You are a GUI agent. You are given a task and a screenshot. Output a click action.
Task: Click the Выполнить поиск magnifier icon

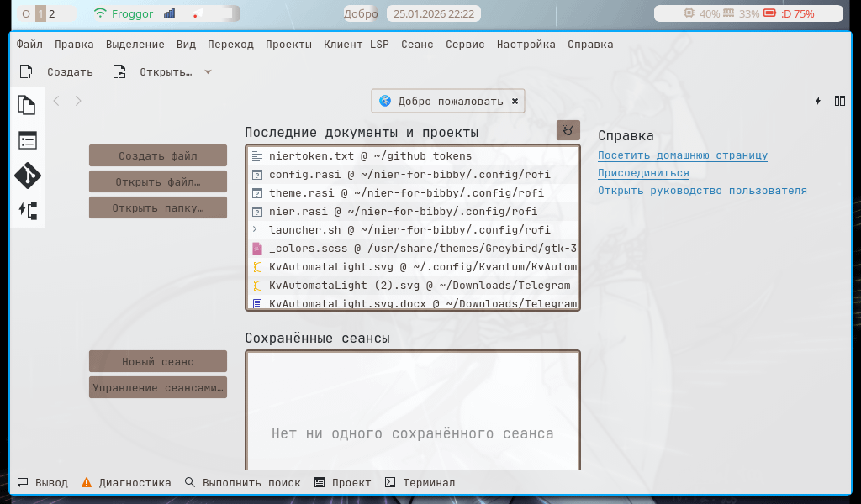click(x=190, y=483)
